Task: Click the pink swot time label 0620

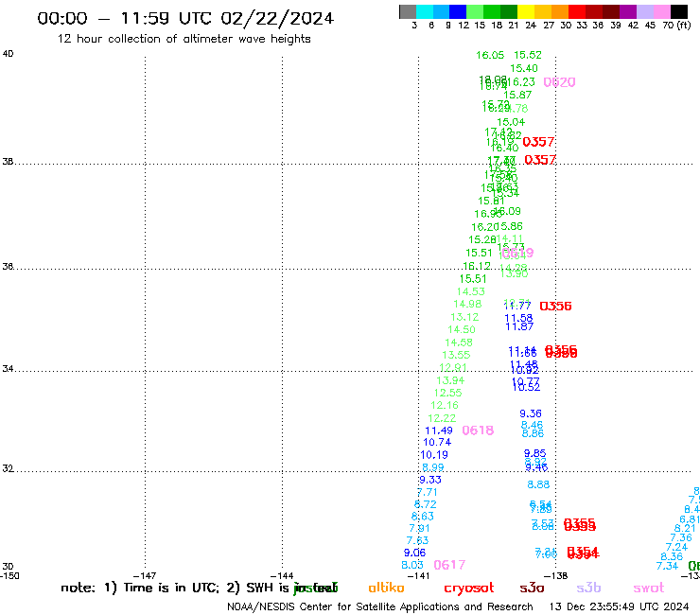Action: (559, 82)
